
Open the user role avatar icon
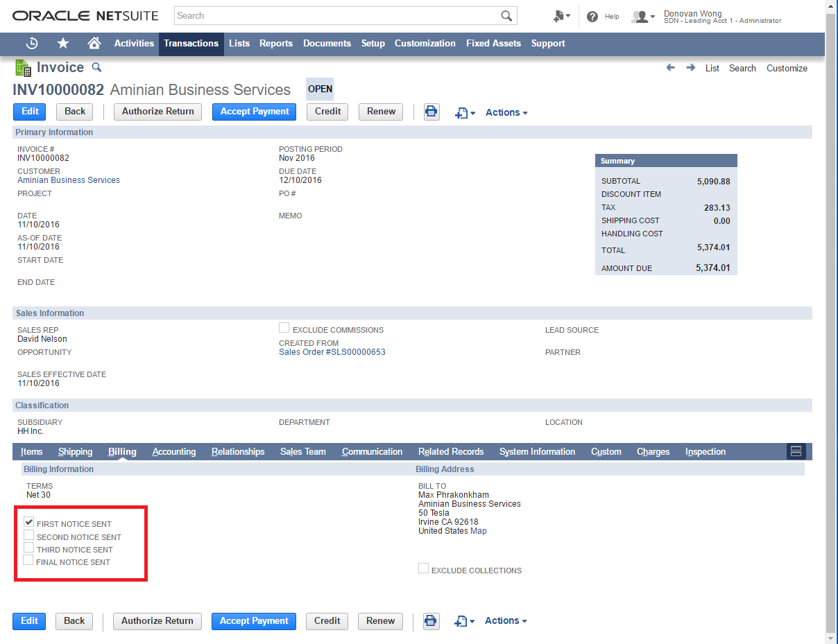(642, 17)
